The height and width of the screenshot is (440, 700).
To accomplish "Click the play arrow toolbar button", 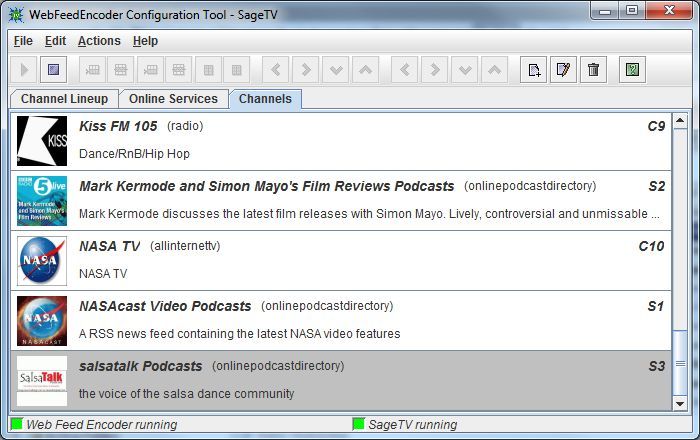I will [26, 70].
